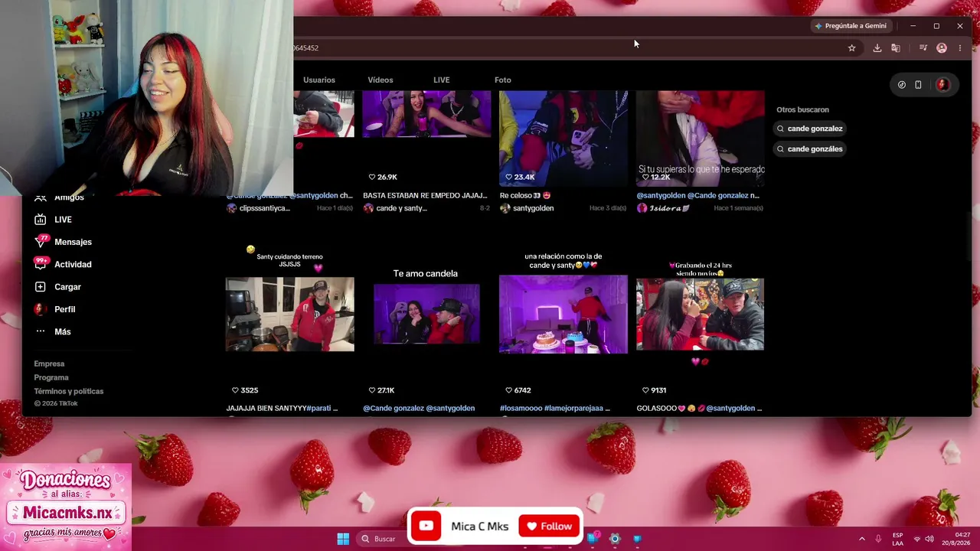Open caption "BASTA ESTABAN RE EMPEDO JAJAJ..."
This screenshot has width=980, height=551.
point(425,195)
